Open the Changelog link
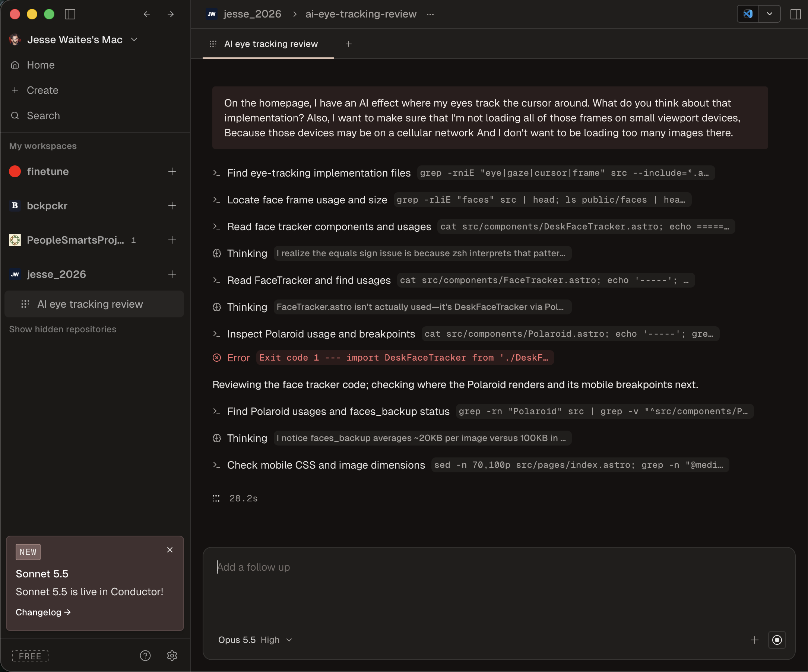Viewport: 808px width, 672px height. (43, 612)
